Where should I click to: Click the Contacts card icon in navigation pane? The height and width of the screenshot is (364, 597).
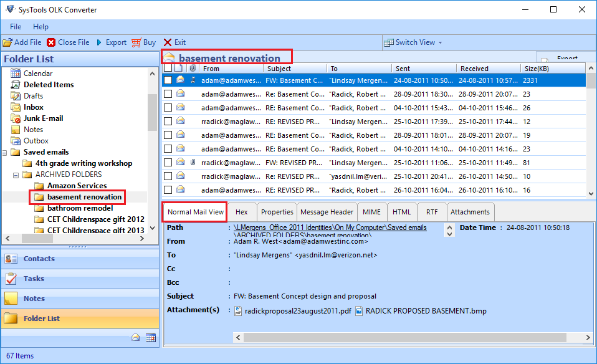pos(11,259)
